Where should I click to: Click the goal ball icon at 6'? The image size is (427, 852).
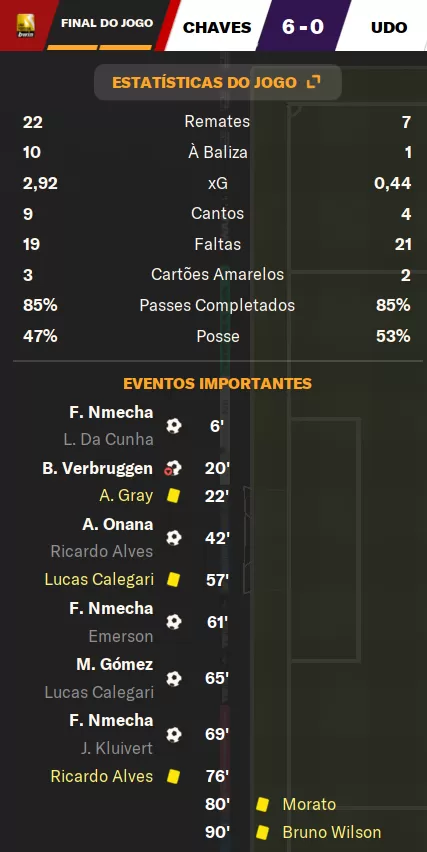173,425
